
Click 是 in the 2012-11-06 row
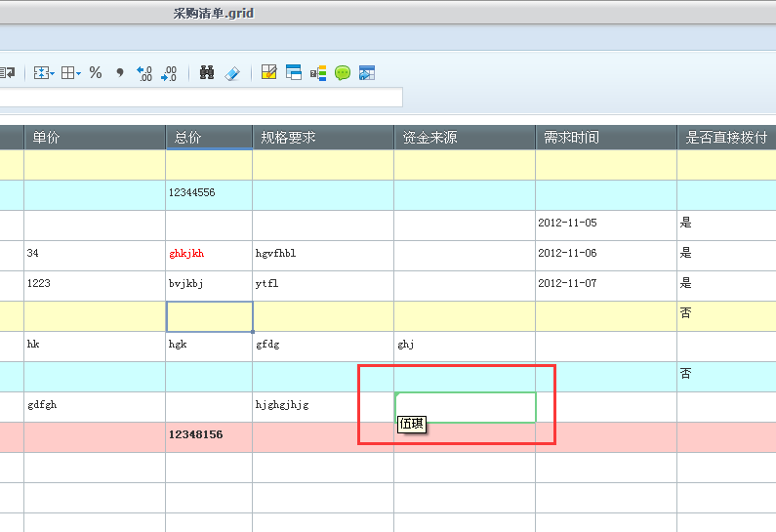pos(685,253)
